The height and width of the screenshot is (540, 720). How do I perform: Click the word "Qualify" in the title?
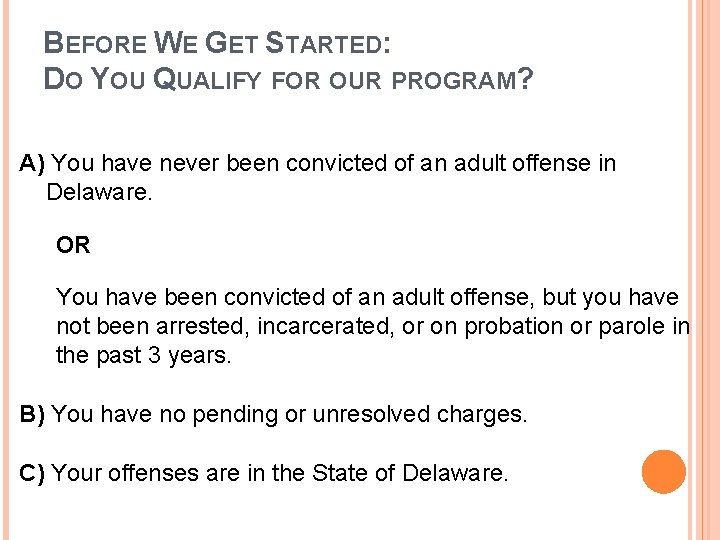tap(207, 79)
